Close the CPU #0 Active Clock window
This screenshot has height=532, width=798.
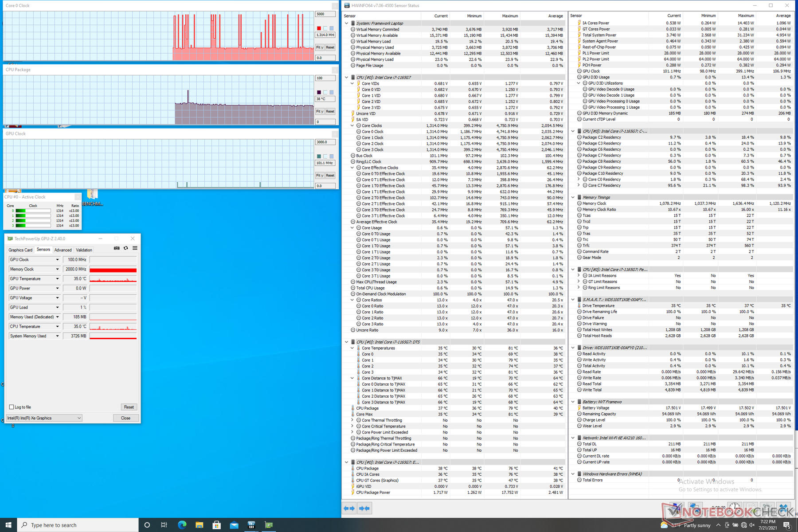click(78, 197)
